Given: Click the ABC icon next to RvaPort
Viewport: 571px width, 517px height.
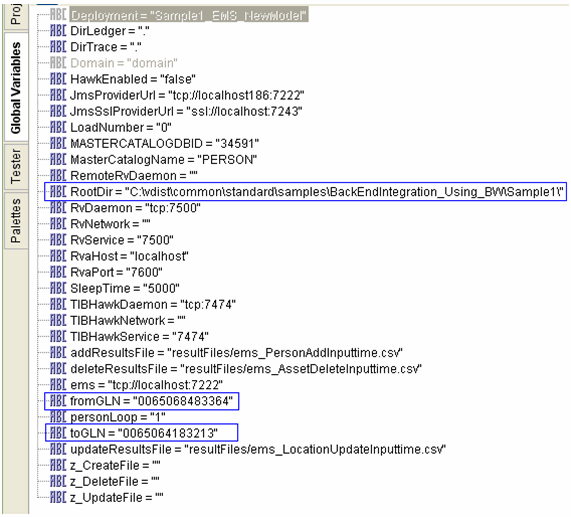Looking at the screenshot, I should click(58, 272).
